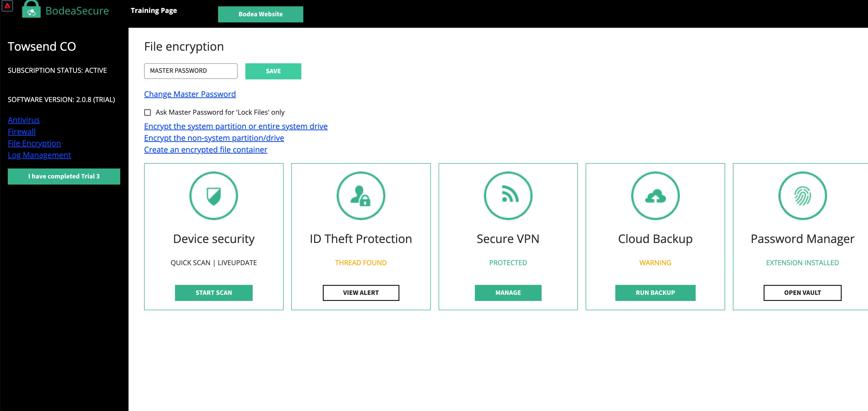This screenshot has width=868, height=411.
Task: Click MANAGE under Secure VPN
Action: point(508,293)
